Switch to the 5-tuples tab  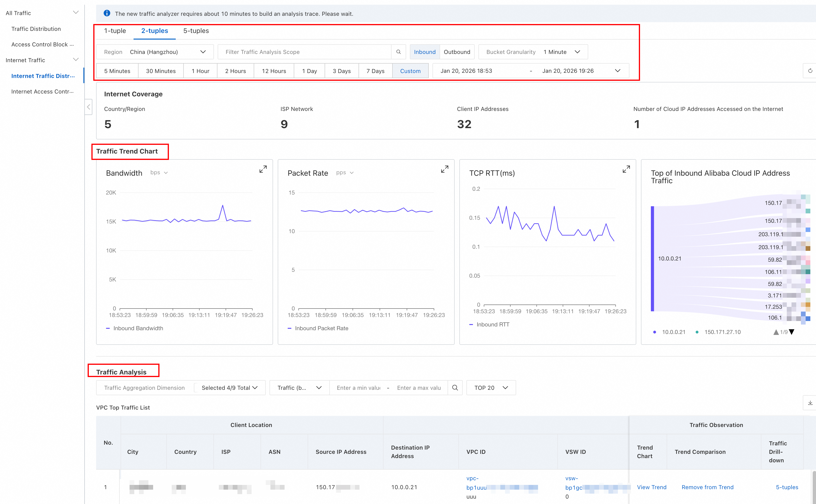[196, 31]
